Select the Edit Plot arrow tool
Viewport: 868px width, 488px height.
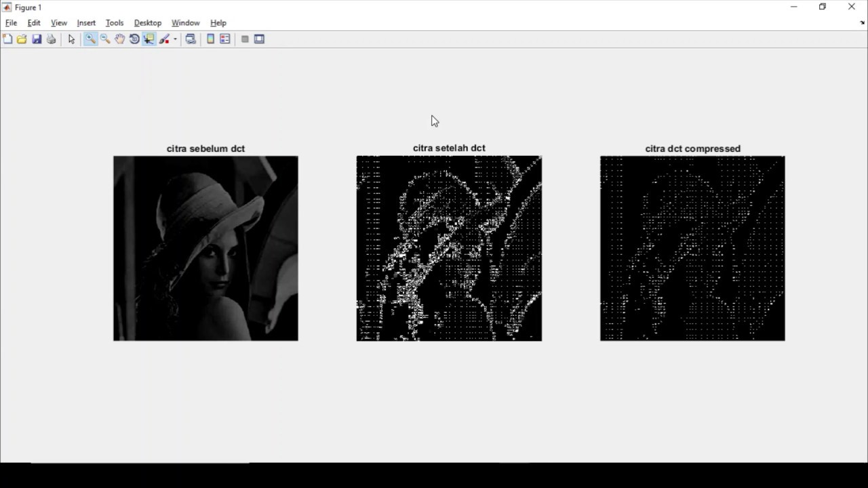[71, 39]
